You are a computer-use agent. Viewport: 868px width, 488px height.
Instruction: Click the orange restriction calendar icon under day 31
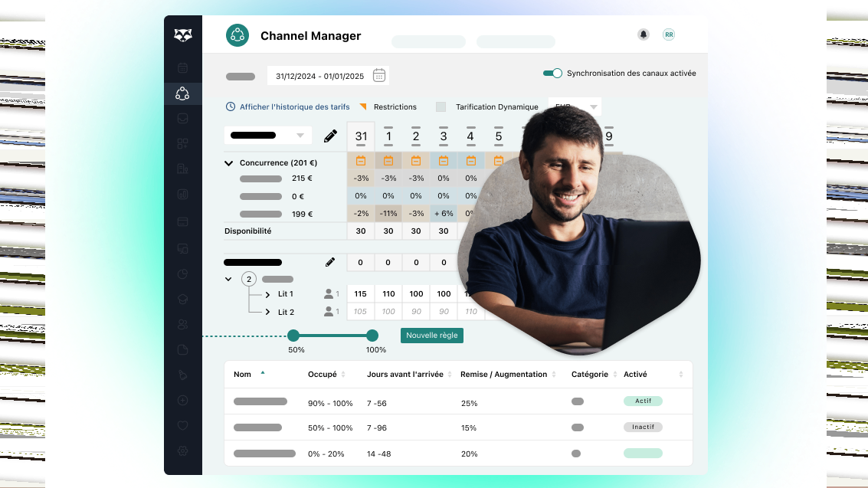click(360, 161)
